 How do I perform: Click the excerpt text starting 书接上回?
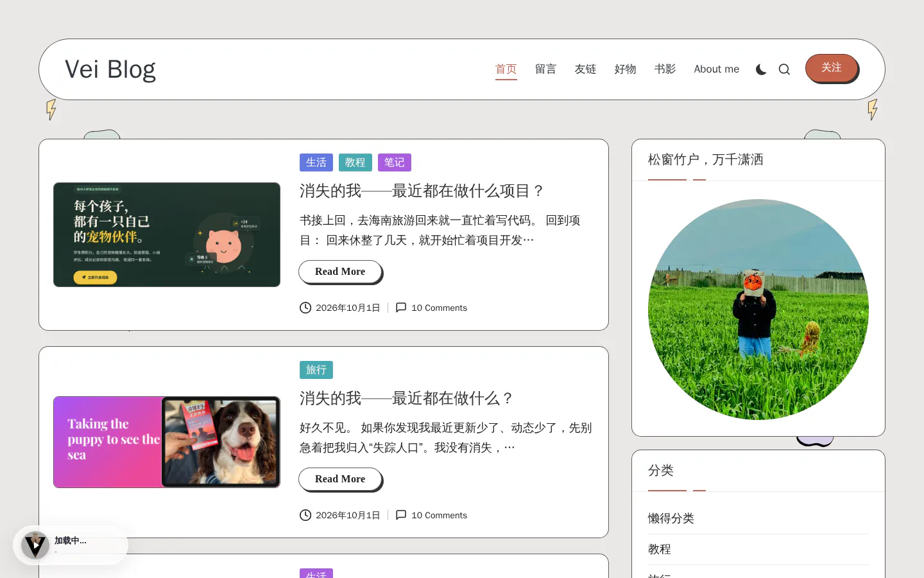440,230
